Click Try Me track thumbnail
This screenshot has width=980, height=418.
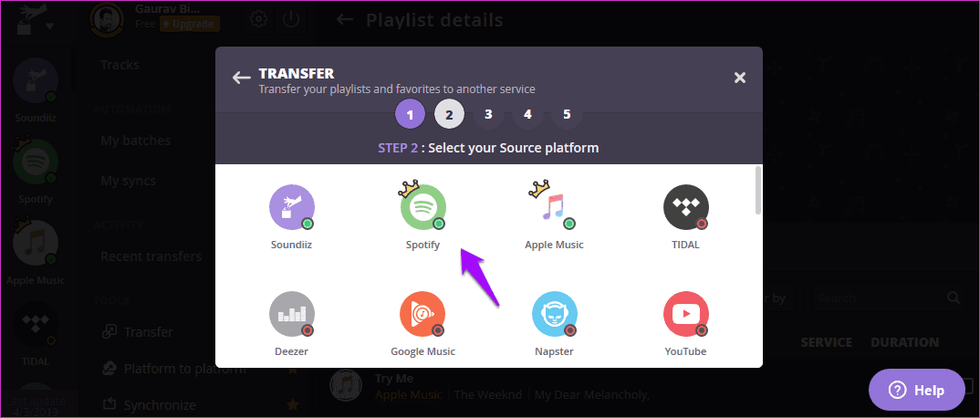pyautogui.click(x=346, y=385)
